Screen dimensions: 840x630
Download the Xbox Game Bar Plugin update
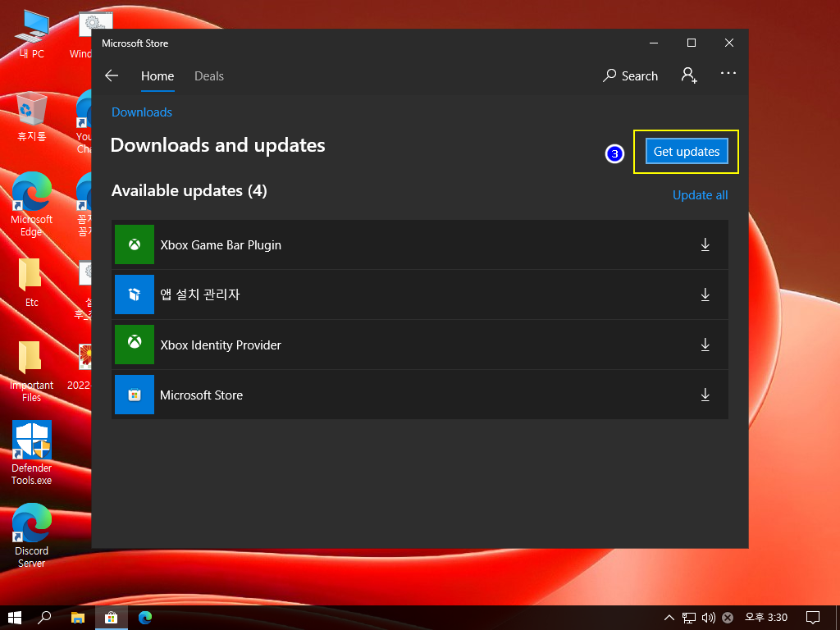705,244
